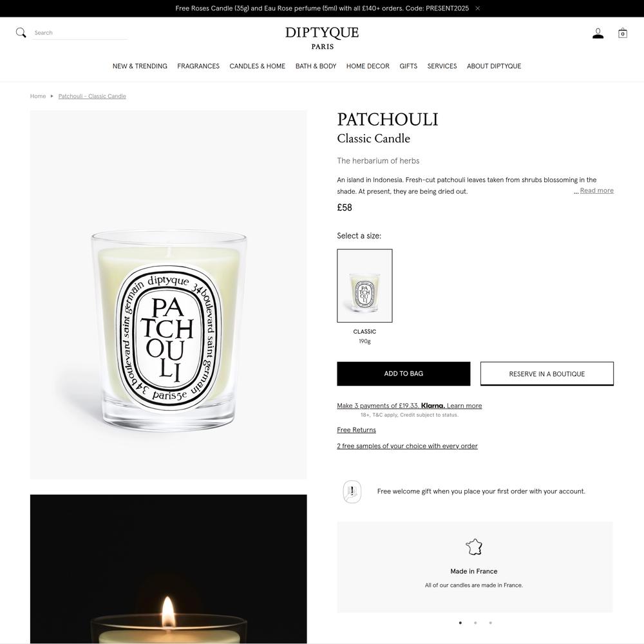644x644 pixels.
Task: Select the second carousel dot
Action: tap(475, 623)
